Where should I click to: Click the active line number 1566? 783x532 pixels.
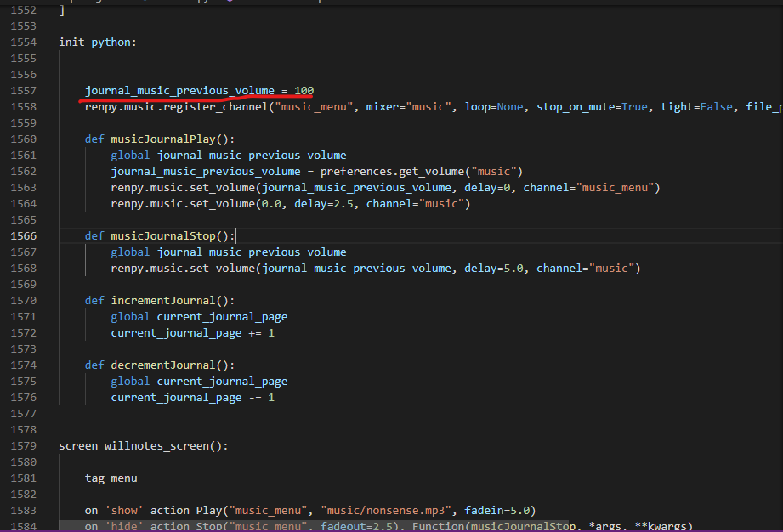click(24, 235)
